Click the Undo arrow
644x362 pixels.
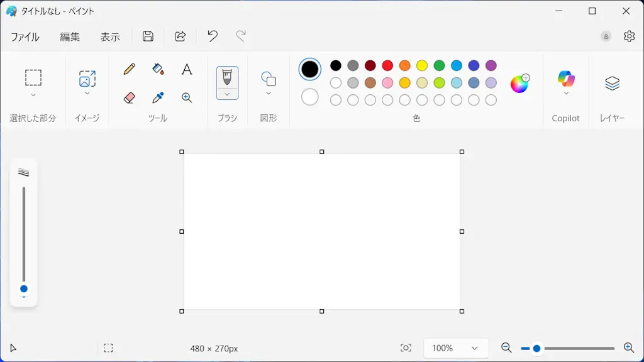213,36
